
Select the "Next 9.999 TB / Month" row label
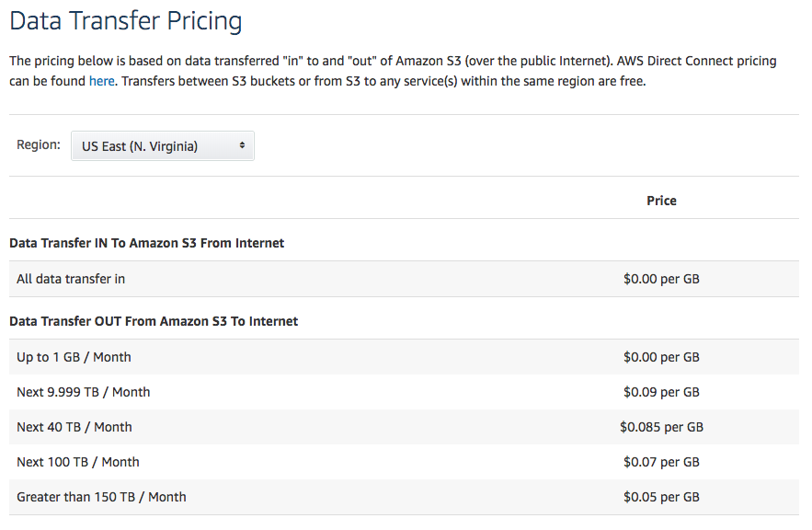pos(84,392)
